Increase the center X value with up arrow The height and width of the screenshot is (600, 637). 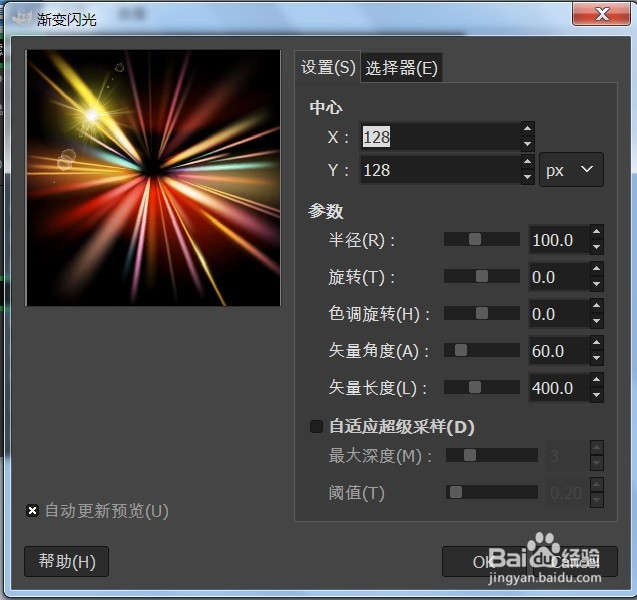tap(527, 129)
